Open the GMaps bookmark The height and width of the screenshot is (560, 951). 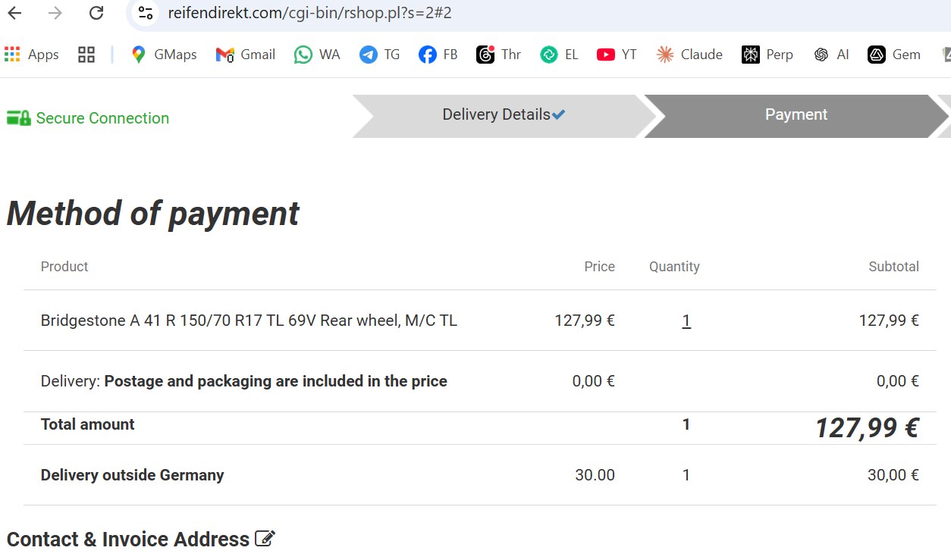coord(163,55)
